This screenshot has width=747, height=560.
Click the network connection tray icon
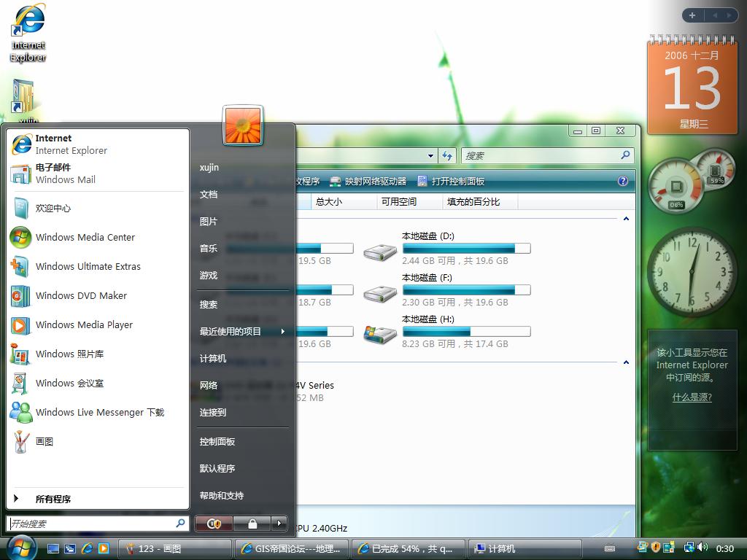pos(689,548)
